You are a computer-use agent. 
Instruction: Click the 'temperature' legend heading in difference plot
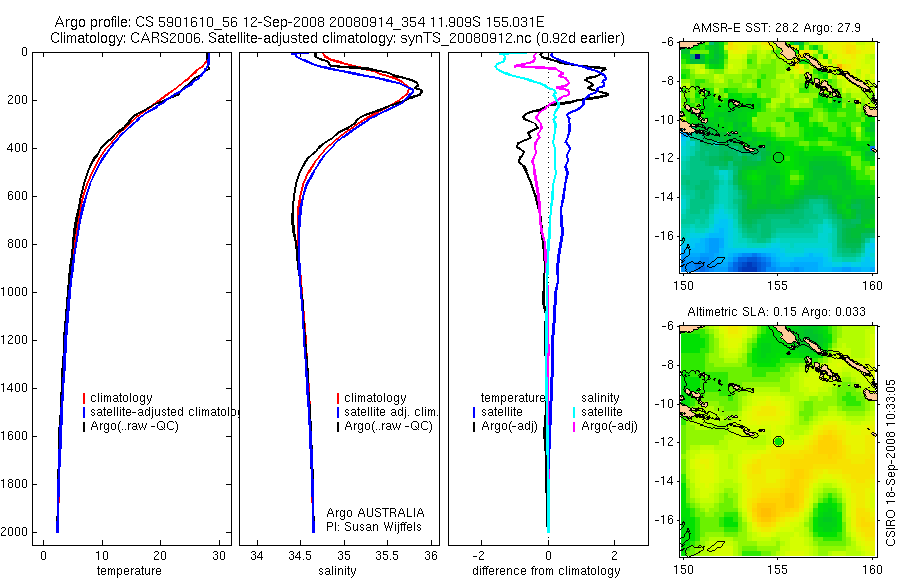coord(513,398)
